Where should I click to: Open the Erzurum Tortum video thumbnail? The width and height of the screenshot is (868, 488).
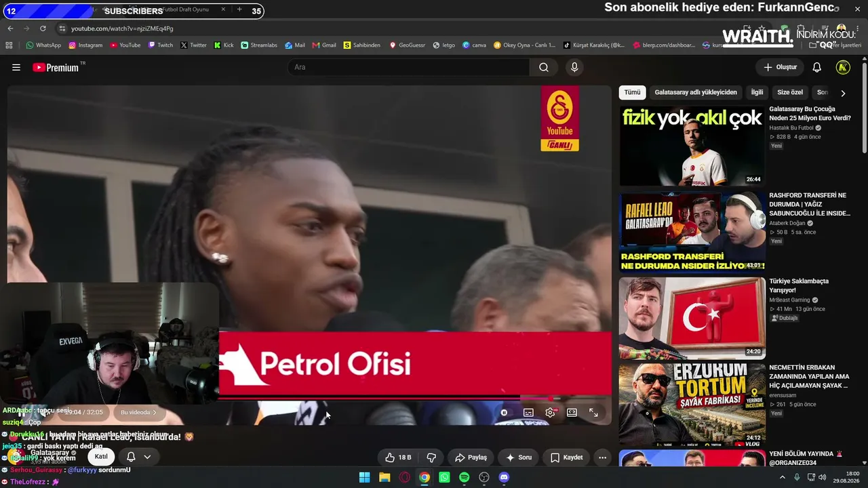pyautogui.click(x=692, y=404)
